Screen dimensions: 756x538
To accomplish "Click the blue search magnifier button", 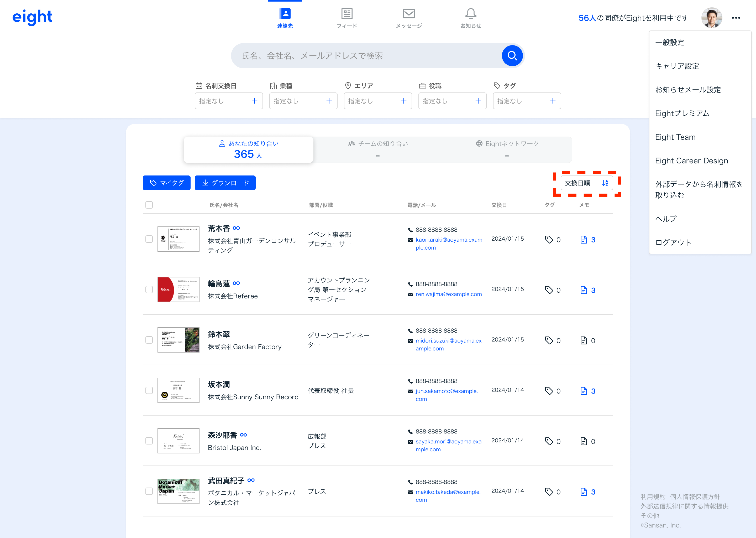I will [512, 56].
